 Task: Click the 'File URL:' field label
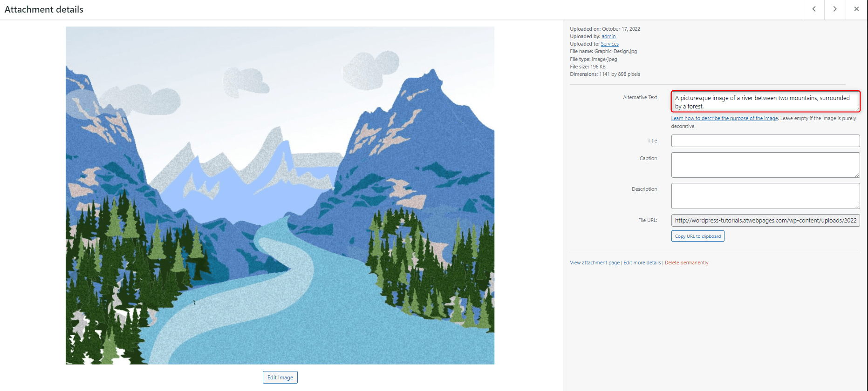(x=648, y=220)
